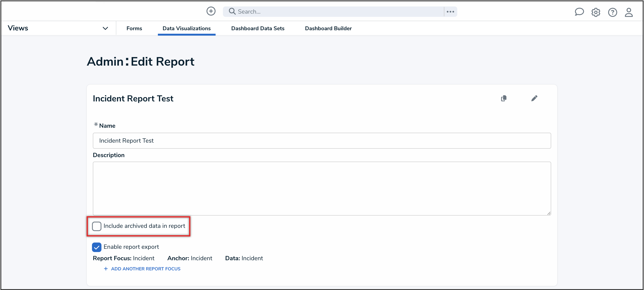The height and width of the screenshot is (290, 644).
Task: Disable the Enable report export checkbox
Action: click(x=97, y=247)
